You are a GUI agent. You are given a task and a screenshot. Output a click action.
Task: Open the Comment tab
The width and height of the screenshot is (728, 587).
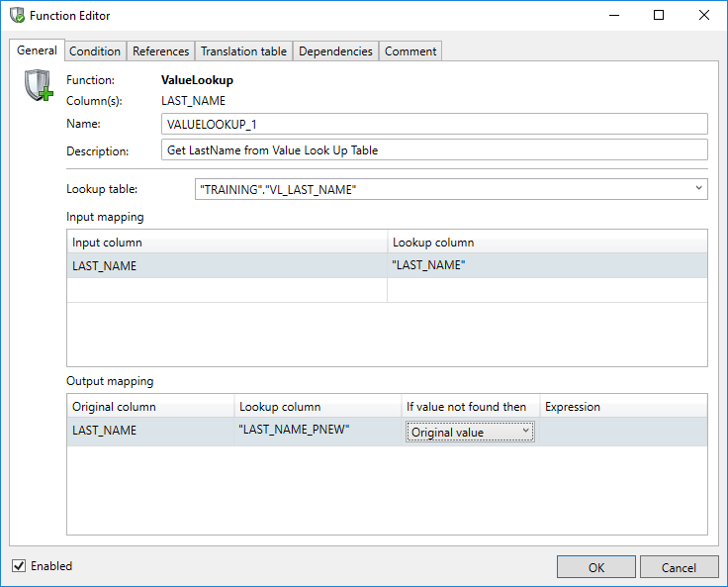pos(409,51)
